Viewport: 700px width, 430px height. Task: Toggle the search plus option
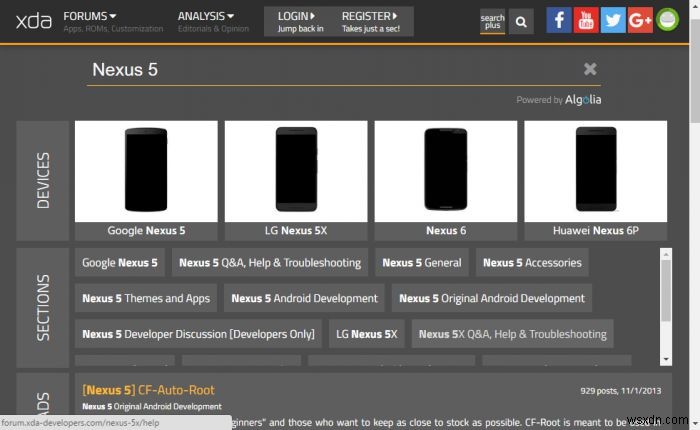492,21
